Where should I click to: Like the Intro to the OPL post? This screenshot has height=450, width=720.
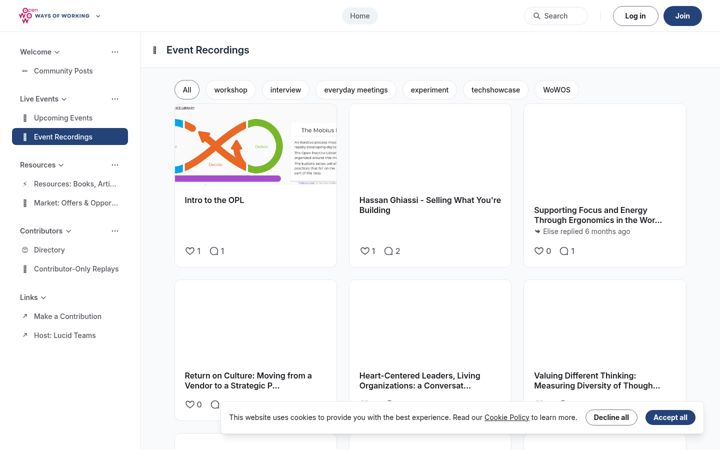pyautogui.click(x=189, y=251)
